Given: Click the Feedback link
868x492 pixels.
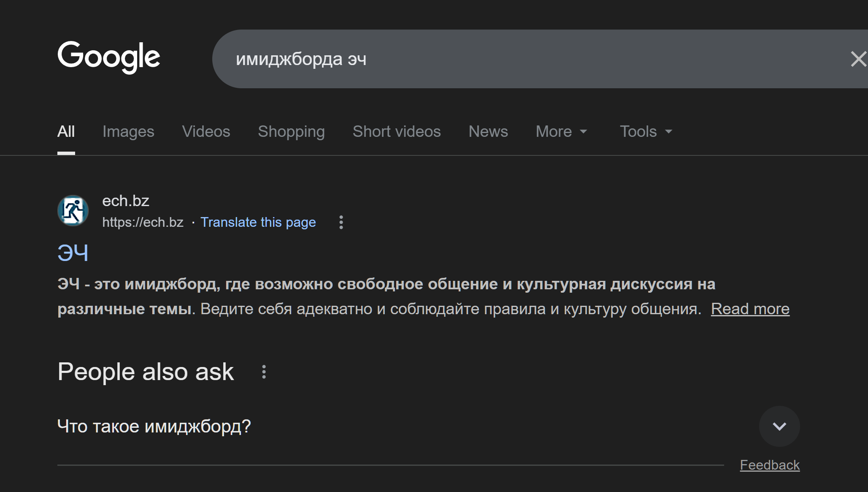Looking at the screenshot, I should point(769,465).
